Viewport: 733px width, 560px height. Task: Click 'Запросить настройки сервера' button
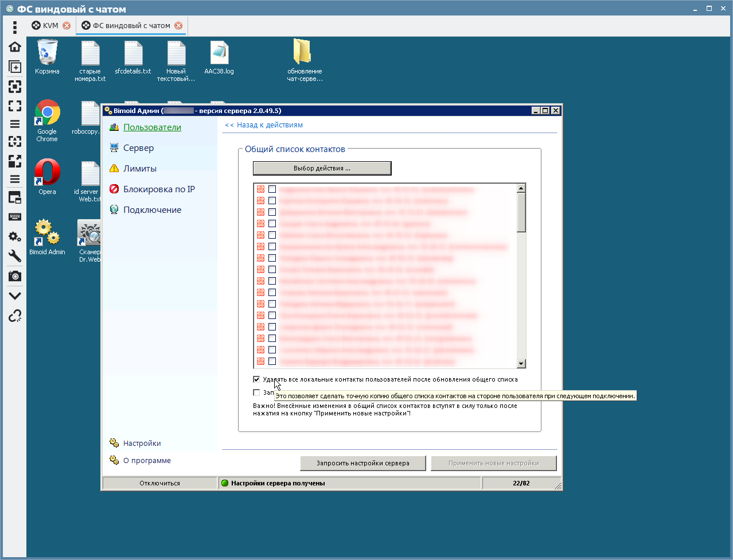(362, 463)
